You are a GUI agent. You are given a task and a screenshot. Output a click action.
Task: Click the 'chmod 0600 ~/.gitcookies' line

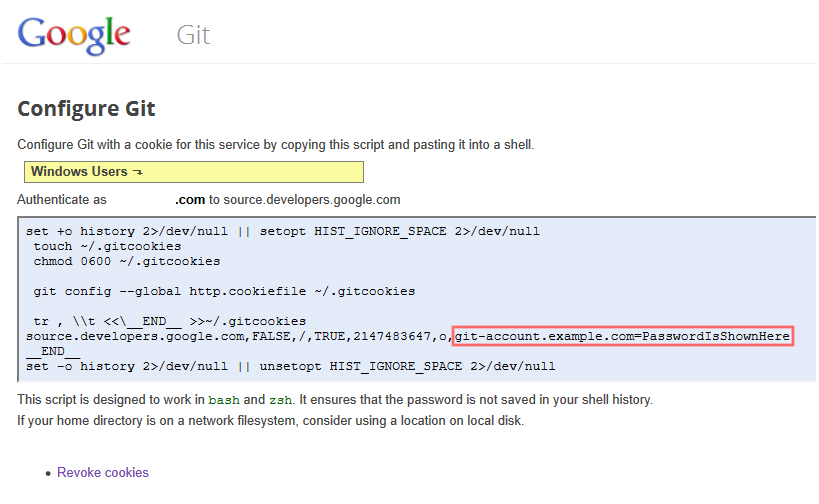(x=126, y=261)
